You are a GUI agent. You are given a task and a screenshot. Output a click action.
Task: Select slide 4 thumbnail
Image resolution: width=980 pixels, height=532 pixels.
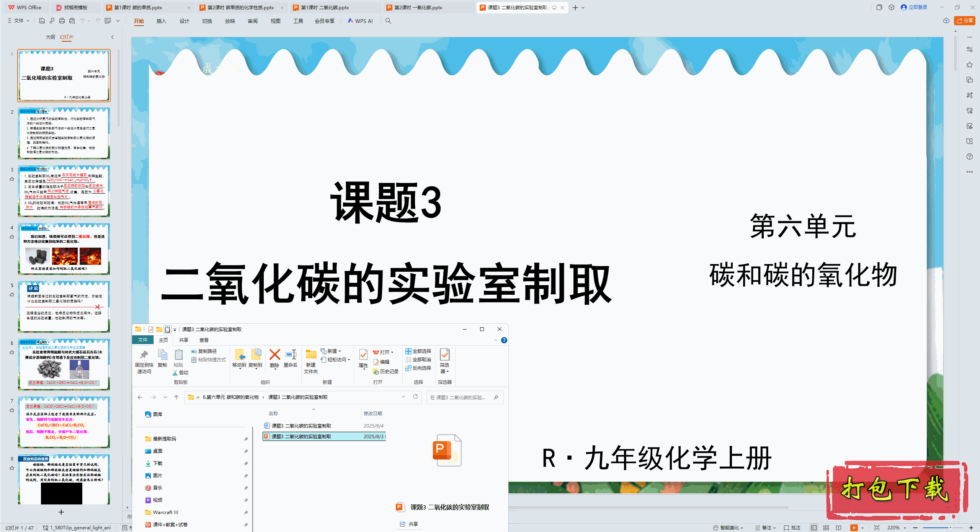64,249
